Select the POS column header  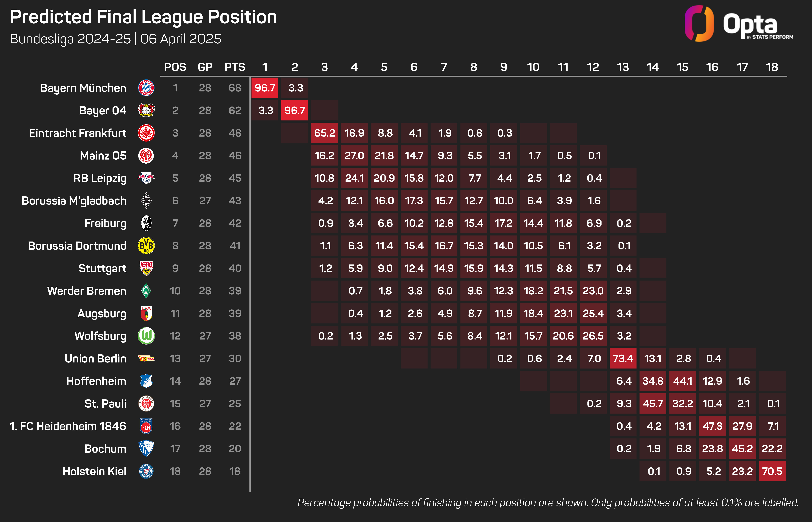tap(175, 67)
